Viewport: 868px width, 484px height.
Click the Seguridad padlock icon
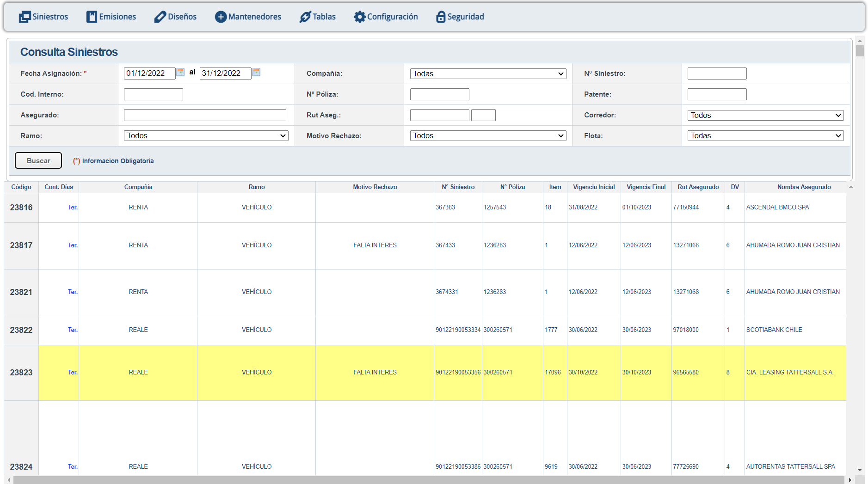point(441,17)
